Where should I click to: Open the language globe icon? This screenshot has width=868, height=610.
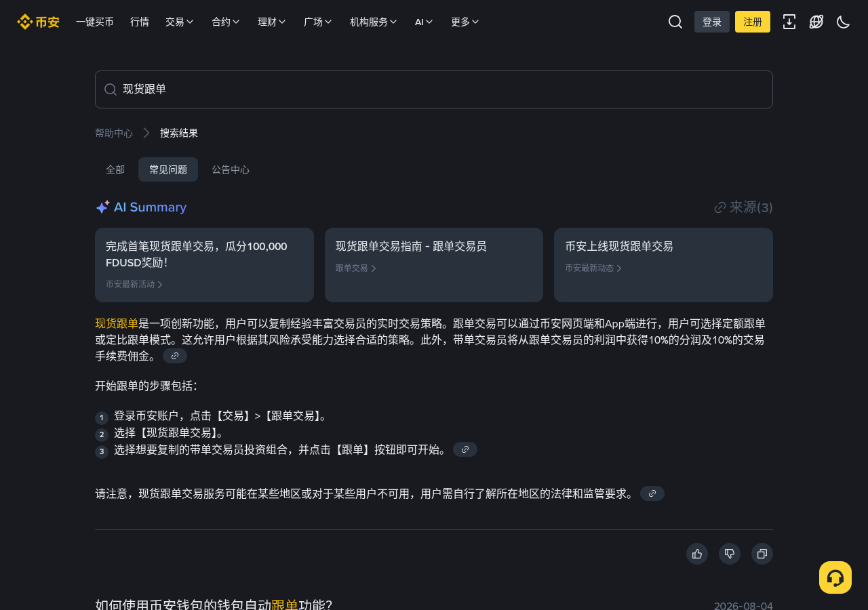[816, 22]
